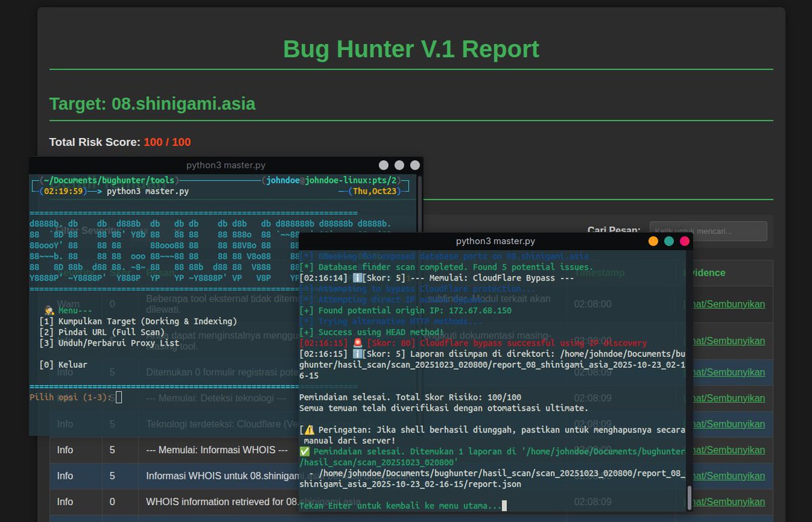Click the info emoji on the 02:16:14 line

tap(357, 278)
